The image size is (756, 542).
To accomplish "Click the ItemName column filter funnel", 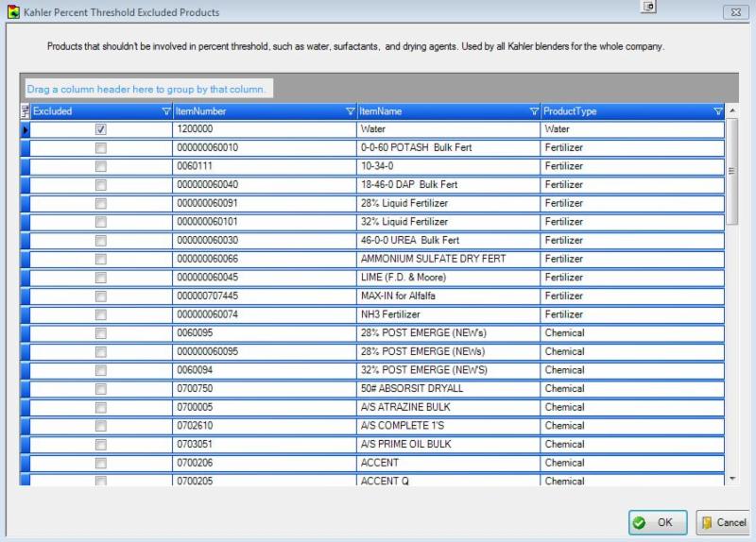I will (534, 111).
